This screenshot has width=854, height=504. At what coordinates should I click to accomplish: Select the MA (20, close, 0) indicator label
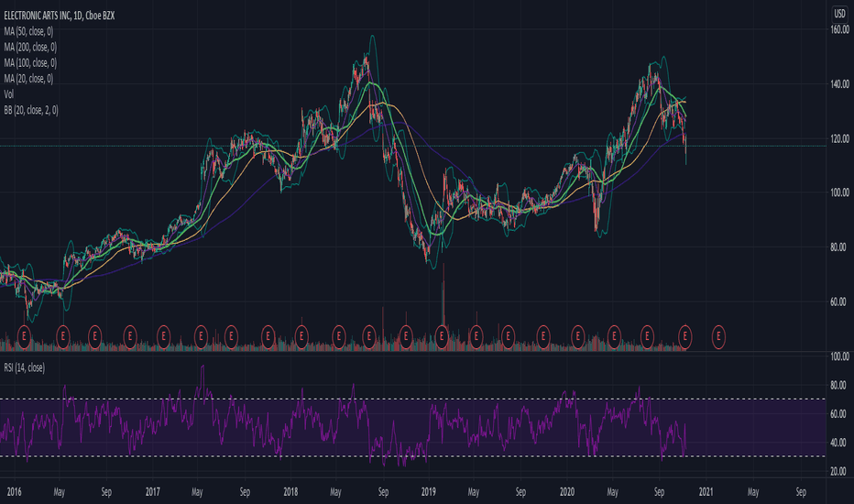28,79
